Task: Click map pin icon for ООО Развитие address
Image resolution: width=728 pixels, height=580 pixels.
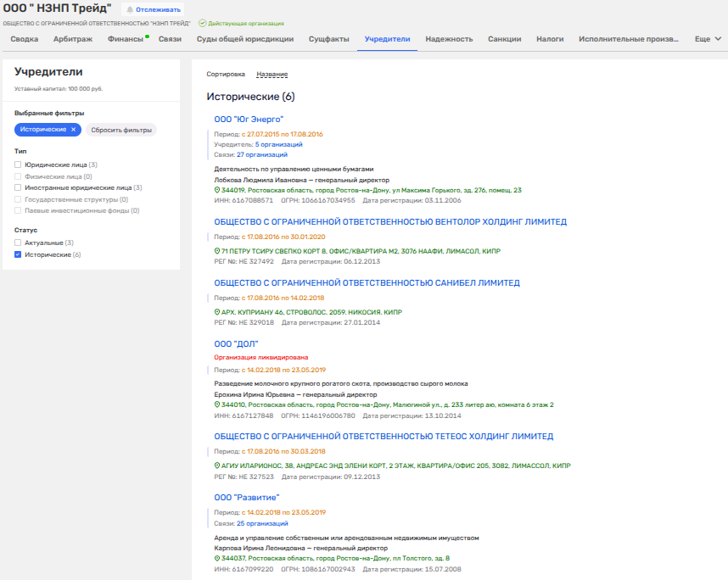Action: [217, 558]
